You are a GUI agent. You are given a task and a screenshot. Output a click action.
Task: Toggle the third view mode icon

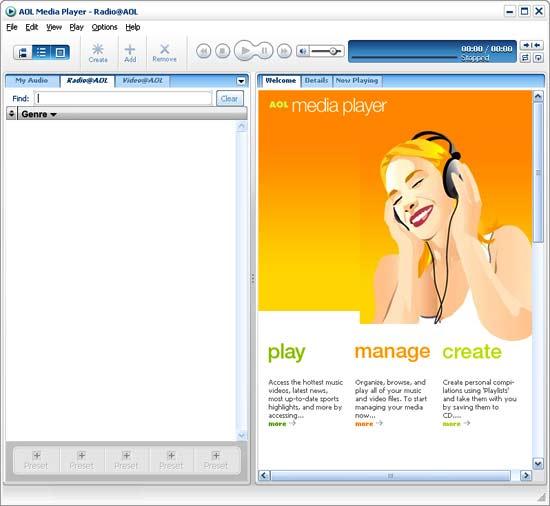60,53
